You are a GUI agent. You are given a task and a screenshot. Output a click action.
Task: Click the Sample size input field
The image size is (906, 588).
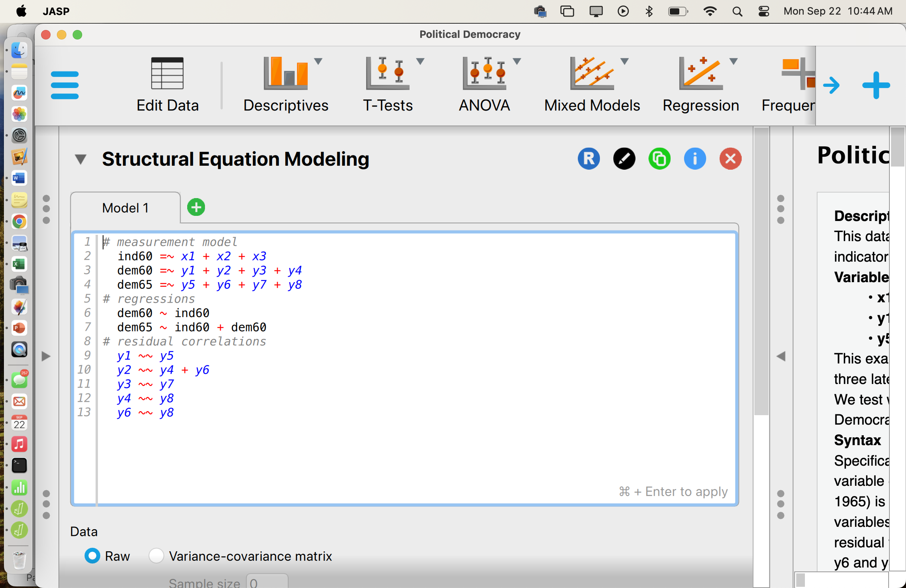(x=267, y=582)
